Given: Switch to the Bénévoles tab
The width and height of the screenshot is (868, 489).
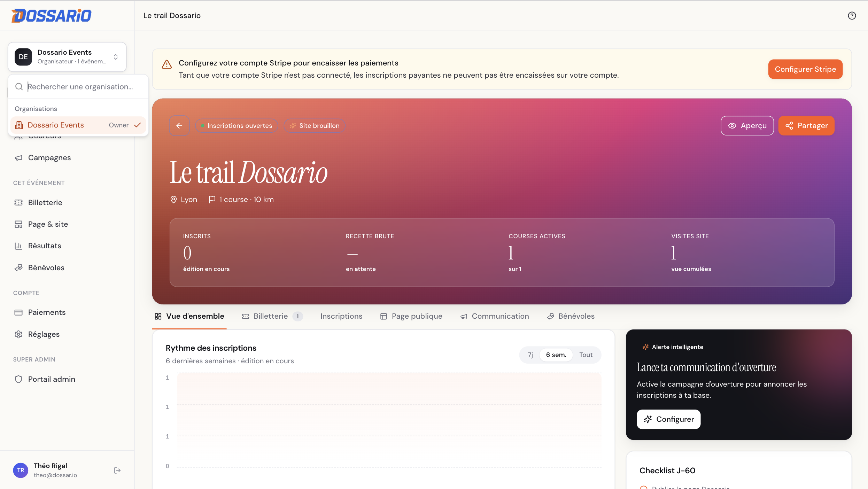Looking at the screenshot, I should tap(571, 316).
